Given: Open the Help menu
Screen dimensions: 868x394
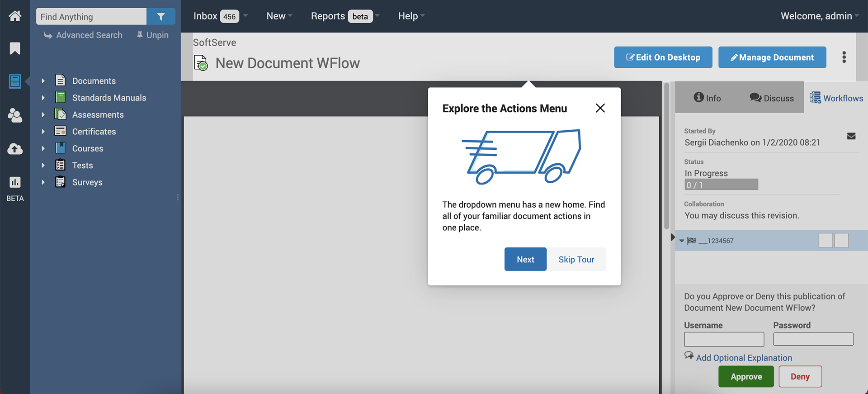Looking at the screenshot, I should coord(411,16).
